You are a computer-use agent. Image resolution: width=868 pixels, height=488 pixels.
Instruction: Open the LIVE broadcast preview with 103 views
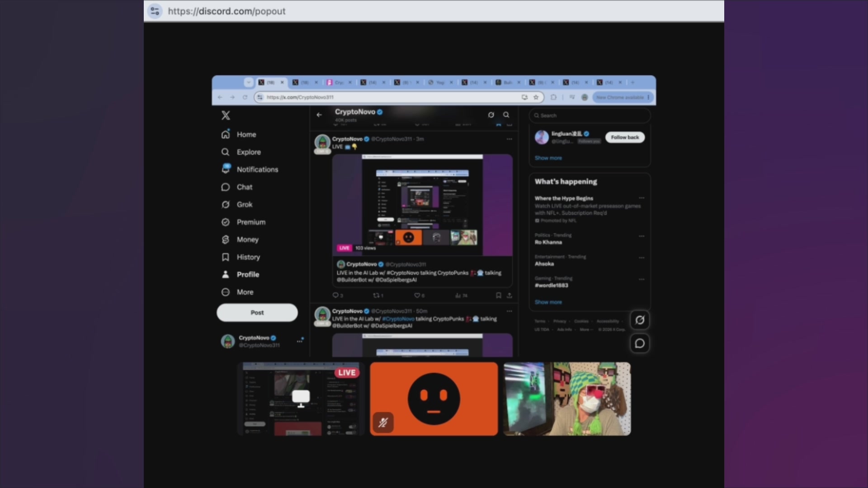tap(422, 205)
